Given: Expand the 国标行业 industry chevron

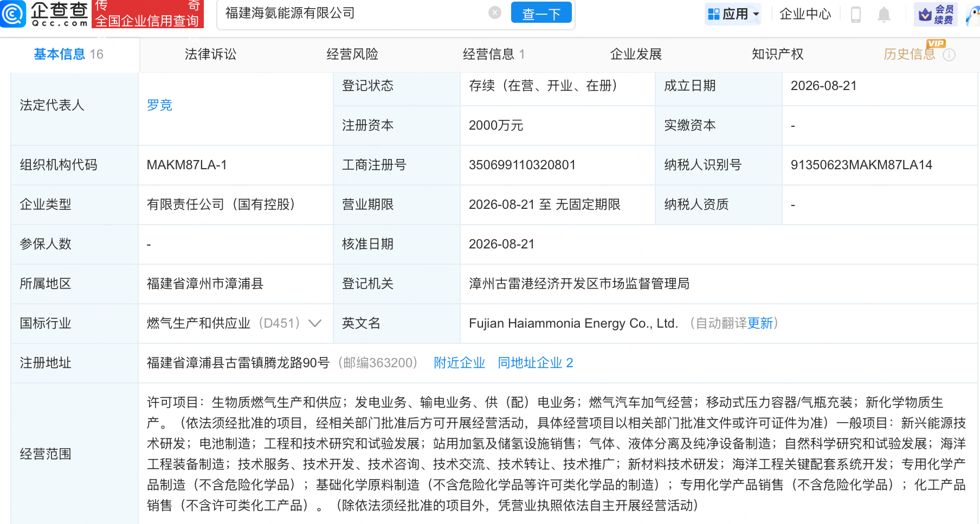Looking at the screenshot, I should (x=315, y=323).
